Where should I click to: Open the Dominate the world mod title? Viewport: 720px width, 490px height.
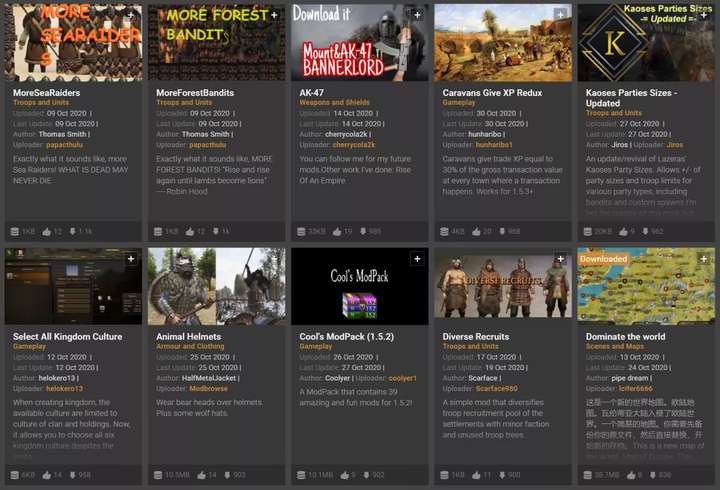pos(625,337)
